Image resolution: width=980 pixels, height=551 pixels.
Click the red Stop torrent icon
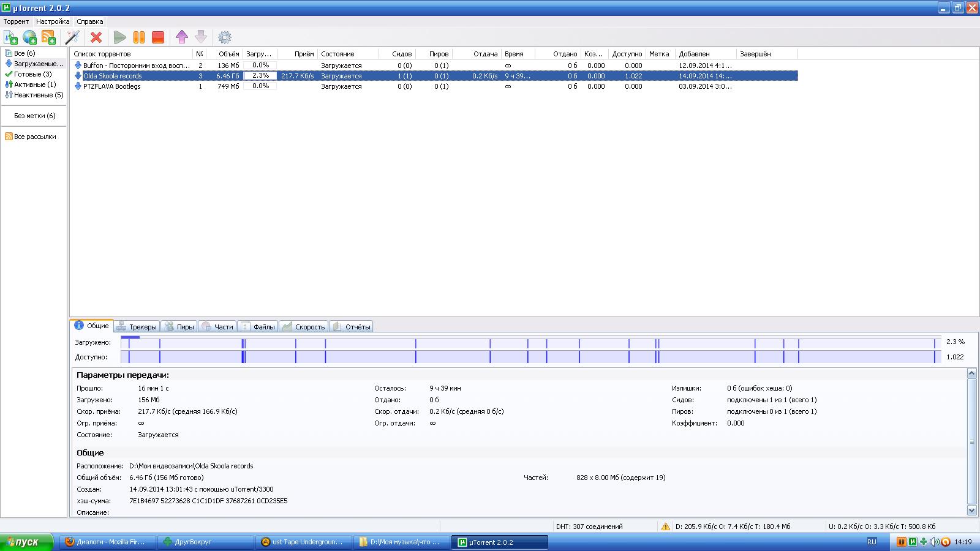[x=158, y=37]
